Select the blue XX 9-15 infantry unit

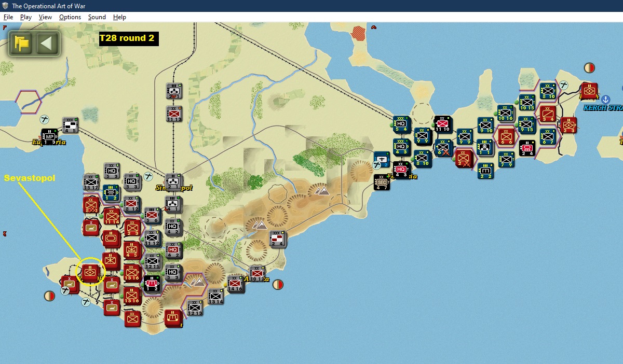coord(526,125)
